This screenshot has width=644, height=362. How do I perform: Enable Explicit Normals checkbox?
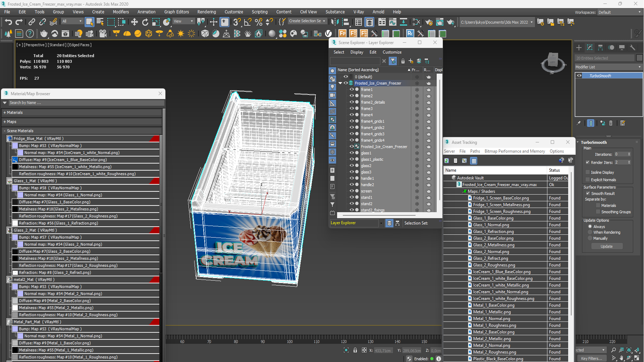588,180
